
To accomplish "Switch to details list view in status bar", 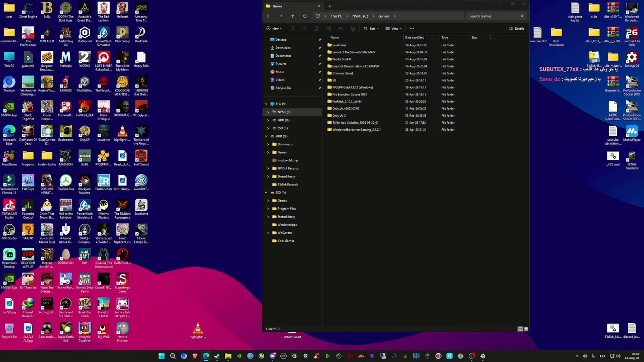I will pyautogui.click(x=520, y=329).
